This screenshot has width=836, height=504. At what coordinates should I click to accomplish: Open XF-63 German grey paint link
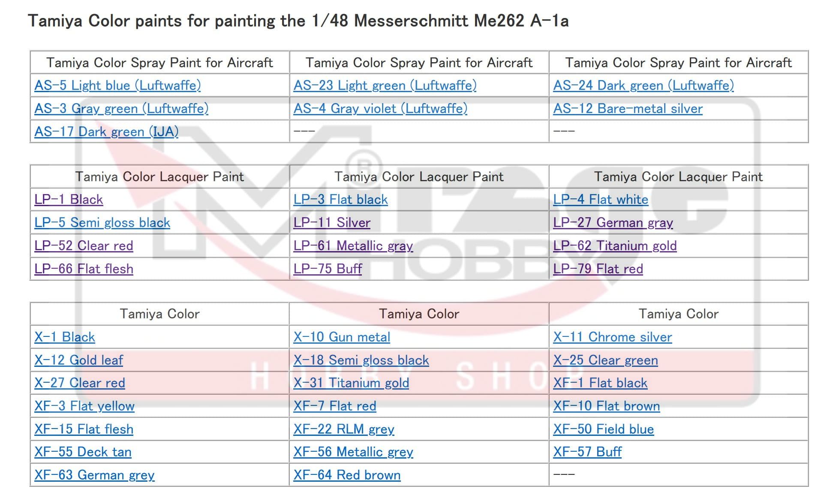(94, 475)
